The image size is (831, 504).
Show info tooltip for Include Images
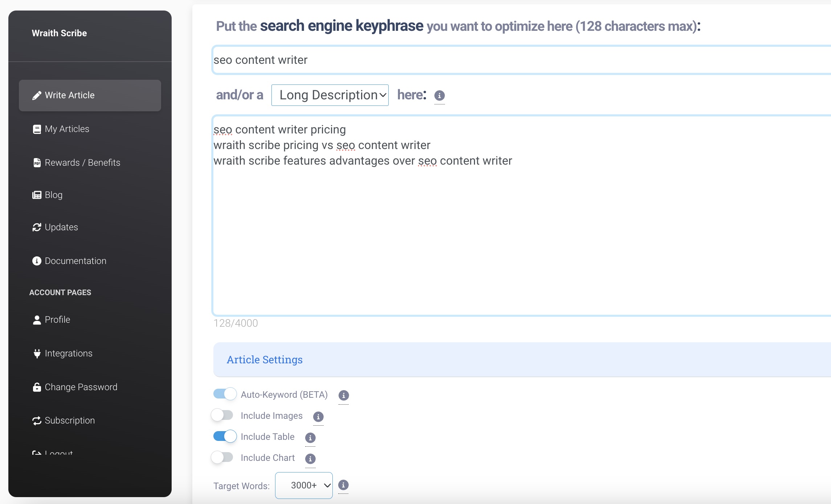click(318, 417)
